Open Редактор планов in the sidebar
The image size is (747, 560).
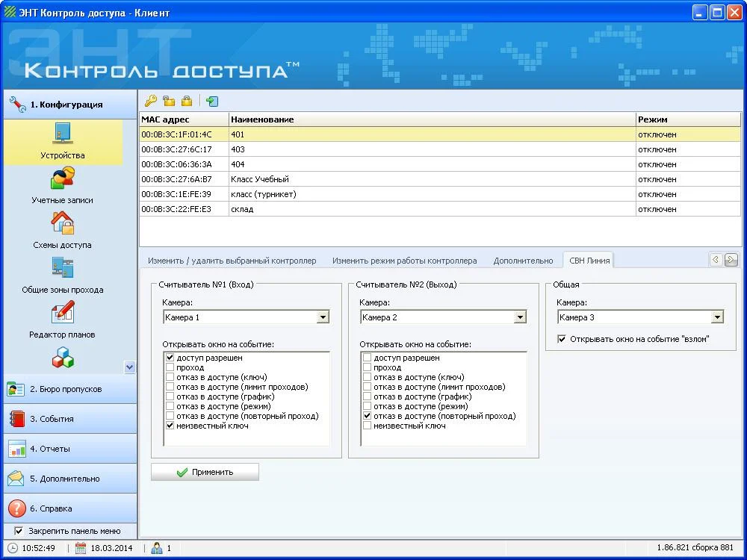63,320
